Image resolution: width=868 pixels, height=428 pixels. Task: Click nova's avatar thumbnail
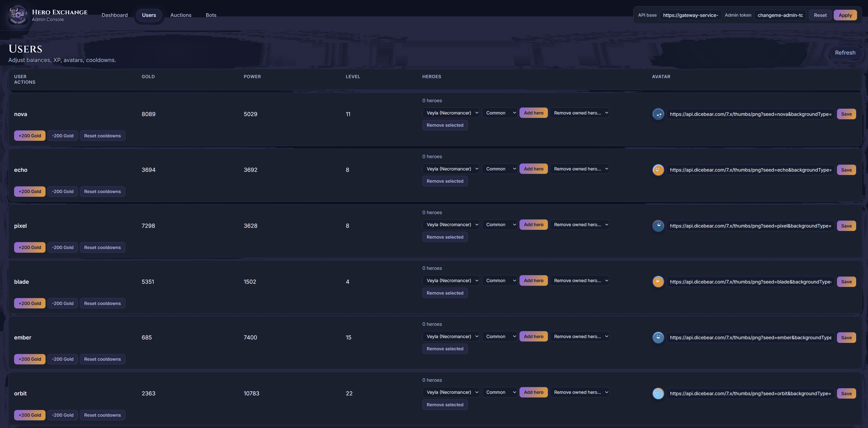(x=658, y=114)
